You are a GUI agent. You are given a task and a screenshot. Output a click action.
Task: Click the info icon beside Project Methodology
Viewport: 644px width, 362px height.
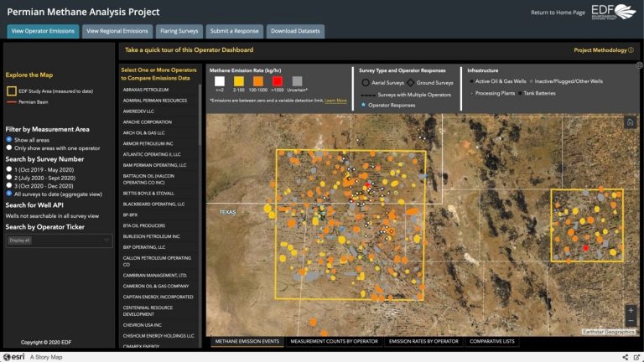click(631, 50)
